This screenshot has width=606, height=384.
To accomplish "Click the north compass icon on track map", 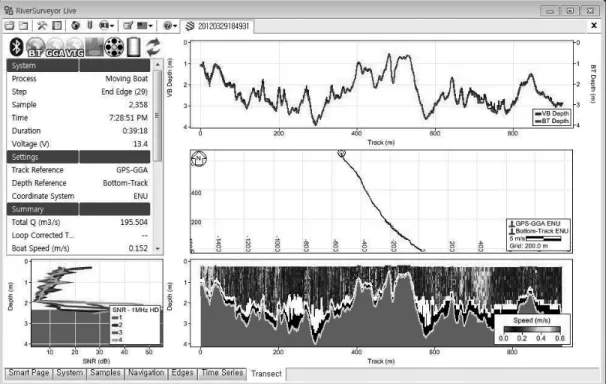I will 199,159.
